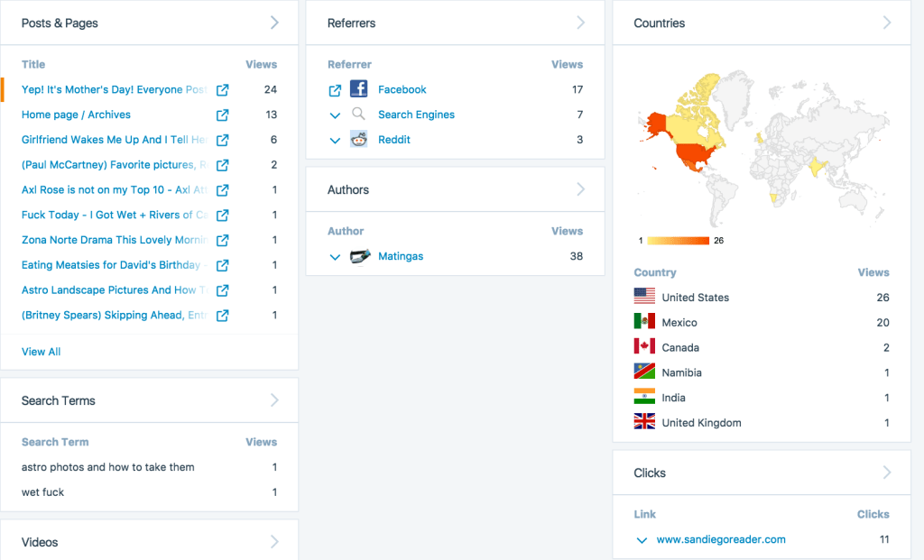The width and height of the screenshot is (924, 560).
Task: Click the Reddit alien icon
Action: (359, 140)
